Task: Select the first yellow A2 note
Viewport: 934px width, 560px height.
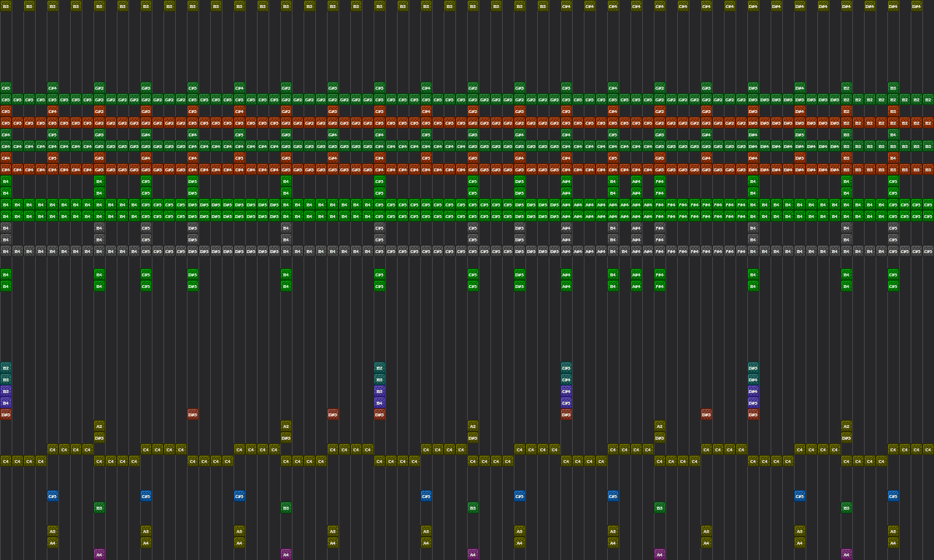Action: (x=99, y=426)
